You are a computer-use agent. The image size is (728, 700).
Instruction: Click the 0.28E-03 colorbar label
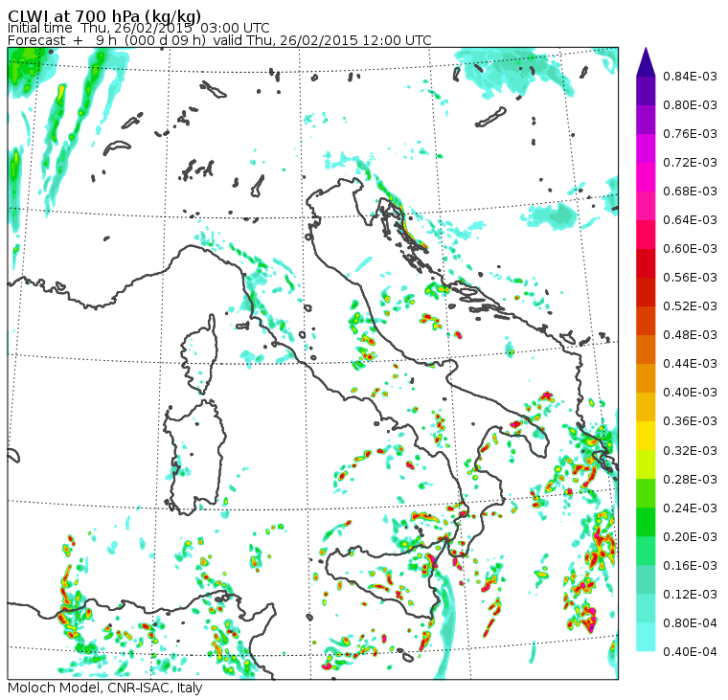(x=690, y=480)
